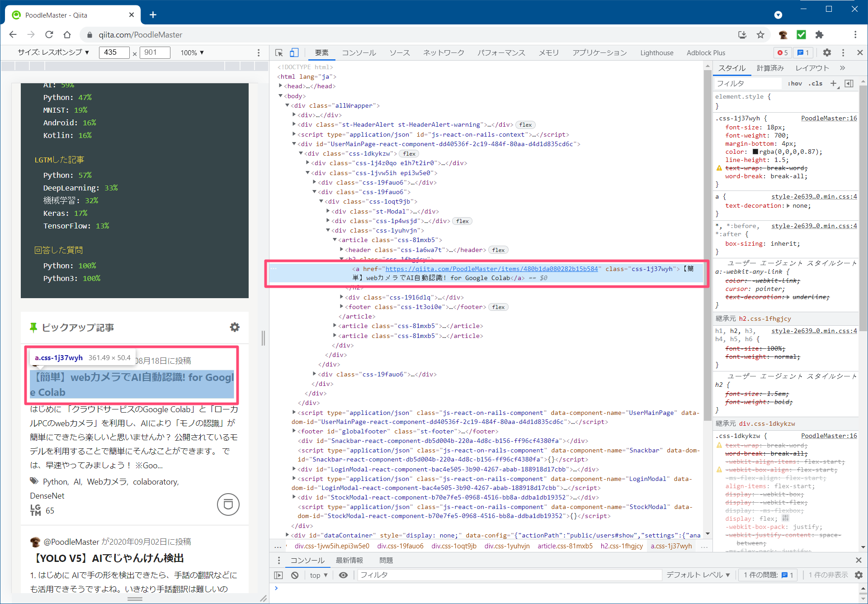The height and width of the screenshot is (604, 868).
Task: Open the レイアウト styles tab
Action: [812, 68]
